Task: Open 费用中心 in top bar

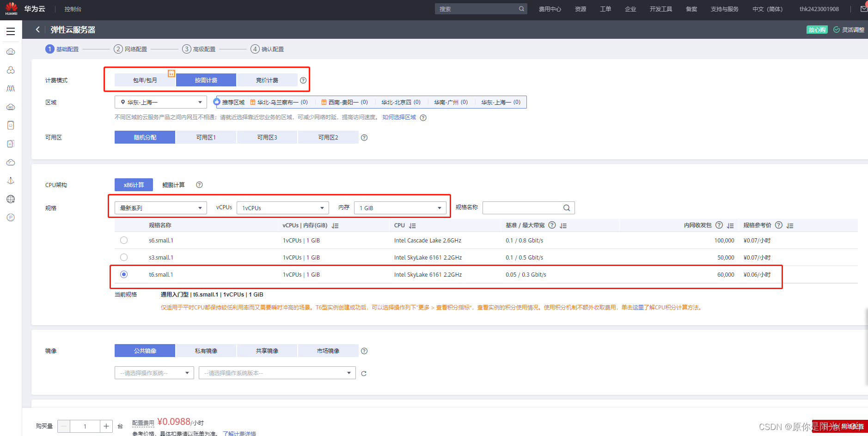Action: [x=550, y=9]
